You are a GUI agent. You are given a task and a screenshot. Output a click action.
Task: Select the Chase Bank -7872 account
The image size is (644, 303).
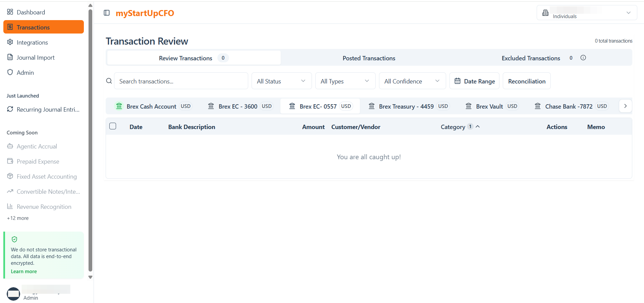click(571, 106)
